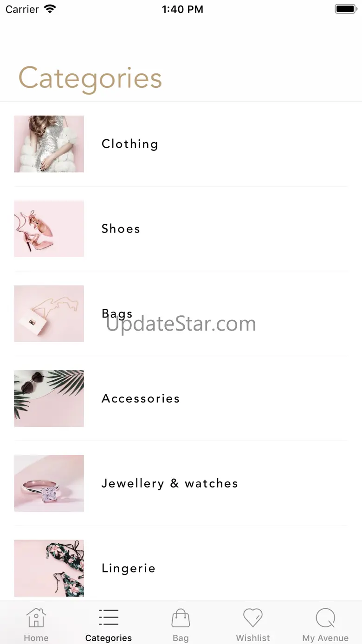The image size is (362, 644).
Task: Open the My Avenue profile icon
Action: (325, 618)
